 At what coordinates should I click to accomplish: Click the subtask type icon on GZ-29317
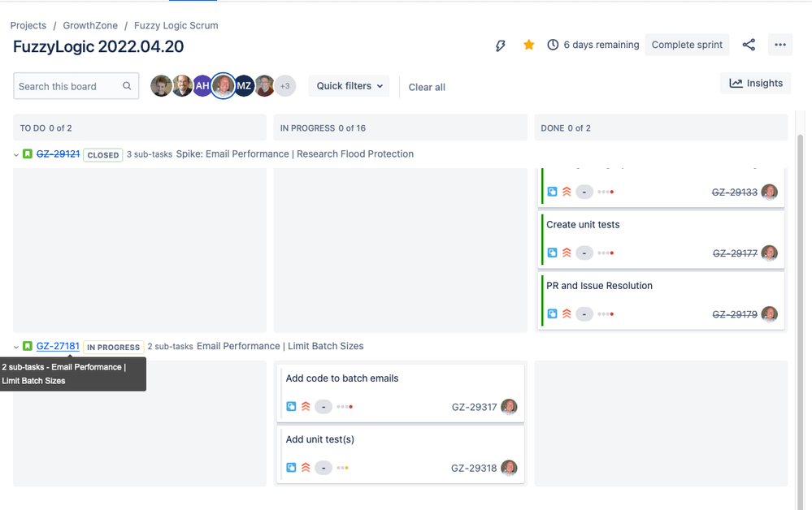point(292,406)
